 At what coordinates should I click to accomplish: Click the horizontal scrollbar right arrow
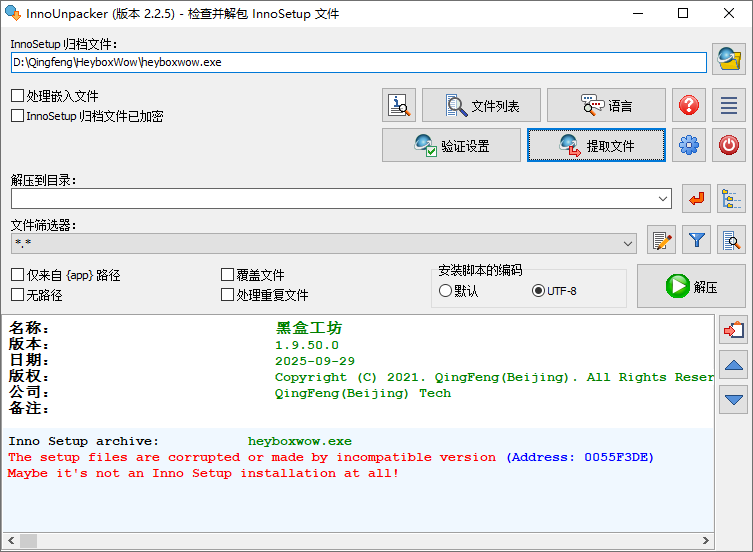(x=705, y=540)
